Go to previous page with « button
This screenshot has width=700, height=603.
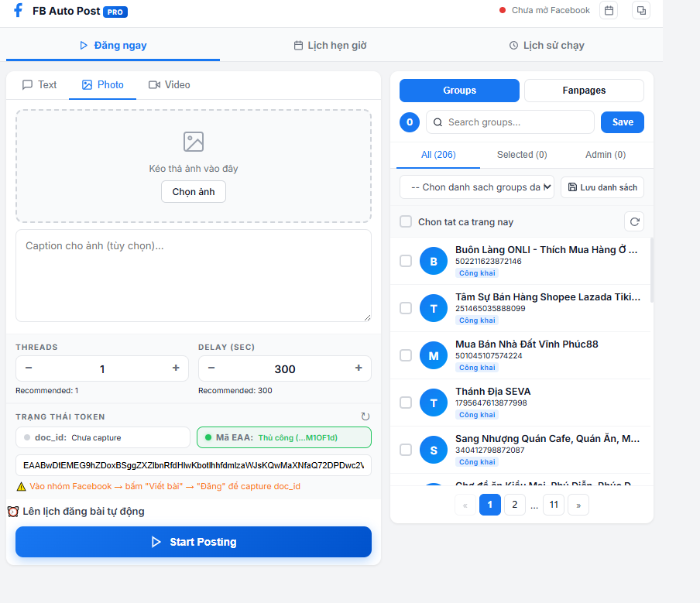pyautogui.click(x=465, y=505)
